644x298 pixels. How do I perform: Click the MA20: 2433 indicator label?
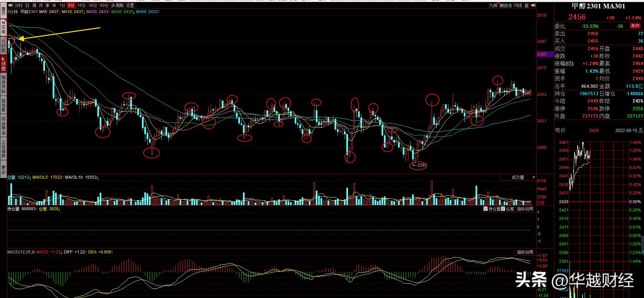tap(98, 12)
